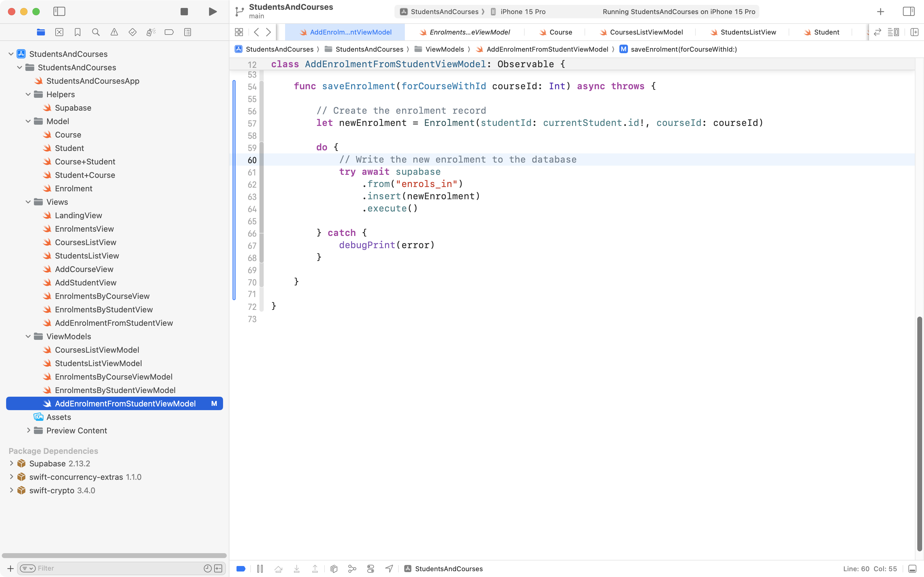Switch to the CoursesListViewModel tab
The width and height of the screenshot is (924, 577).
point(646,32)
